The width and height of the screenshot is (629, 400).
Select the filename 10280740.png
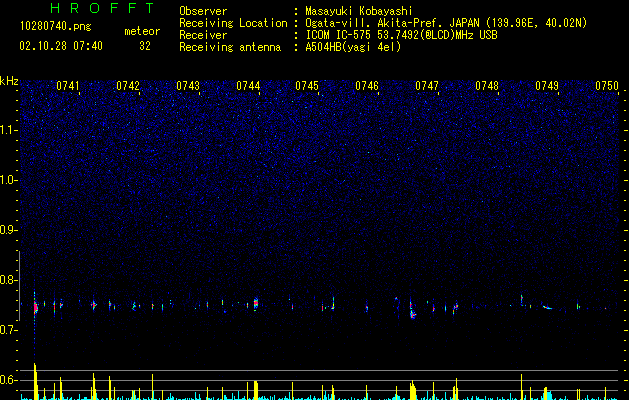56,26
